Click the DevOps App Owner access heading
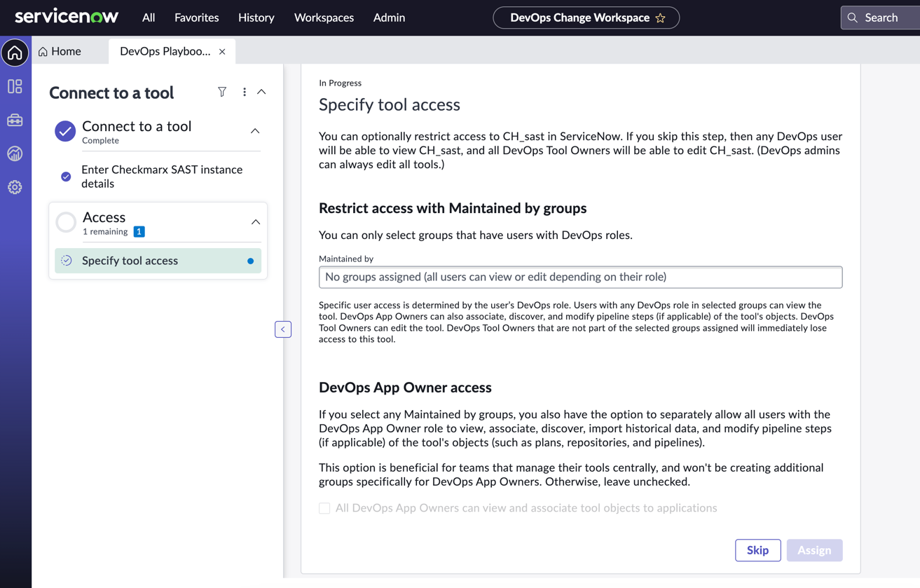Viewport: 920px width, 588px height. (405, 388)
